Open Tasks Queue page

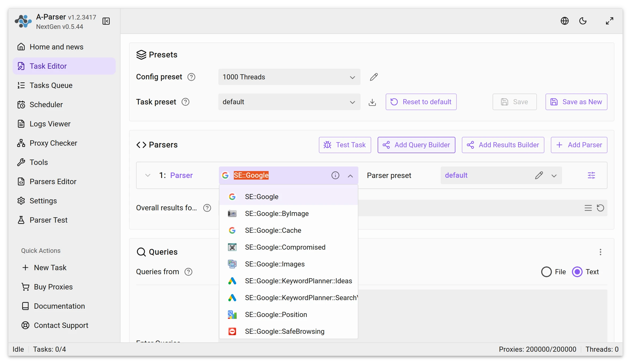click(64, 85)
